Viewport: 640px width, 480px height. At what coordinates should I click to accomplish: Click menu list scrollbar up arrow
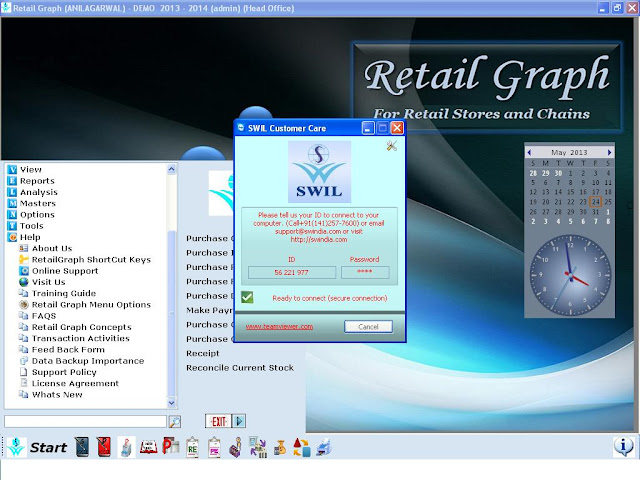point(171,169)
